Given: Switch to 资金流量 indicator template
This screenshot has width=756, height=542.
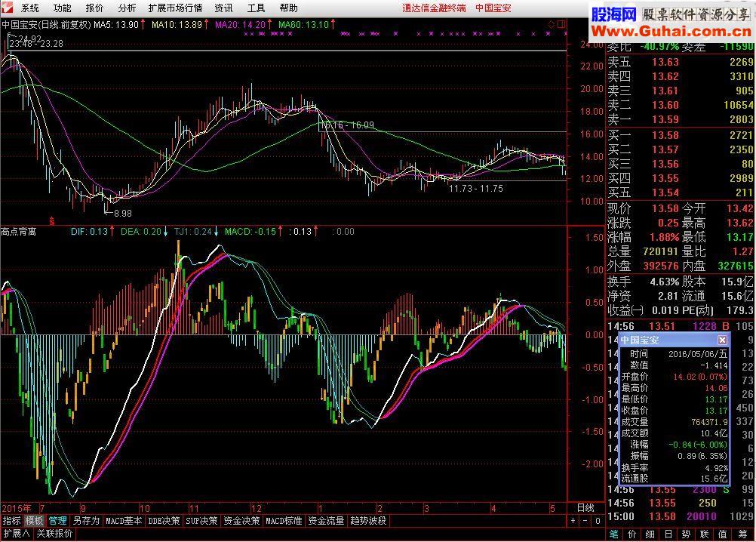Looking at the screenshot, I should 326,521.
